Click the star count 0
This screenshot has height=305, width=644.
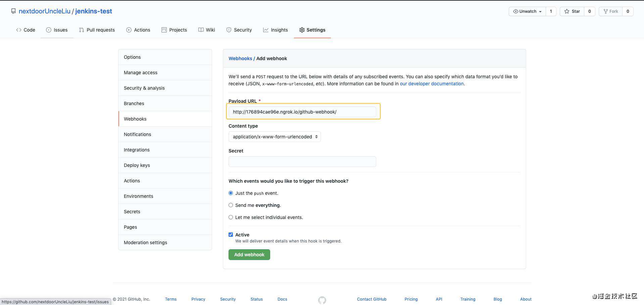pyautogui.click(x=589, y=11)
